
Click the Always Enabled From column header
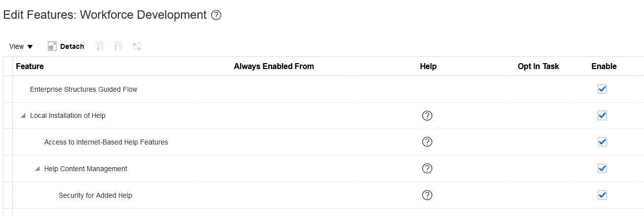(274, 66)
